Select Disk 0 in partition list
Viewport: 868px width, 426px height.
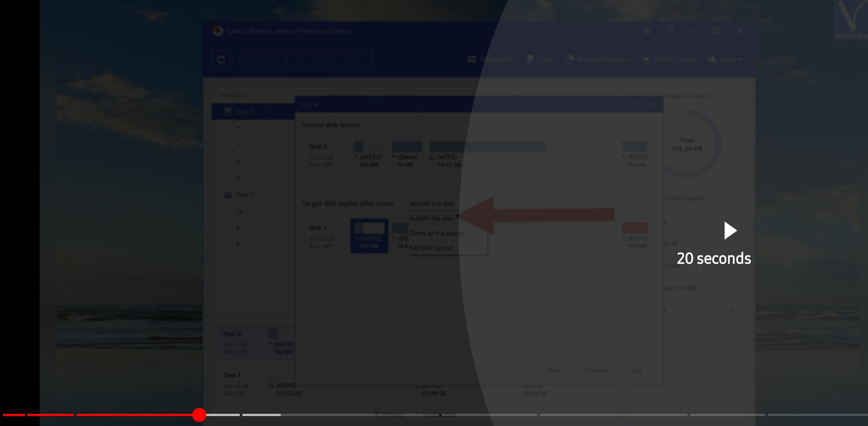(x=253, y=112)
